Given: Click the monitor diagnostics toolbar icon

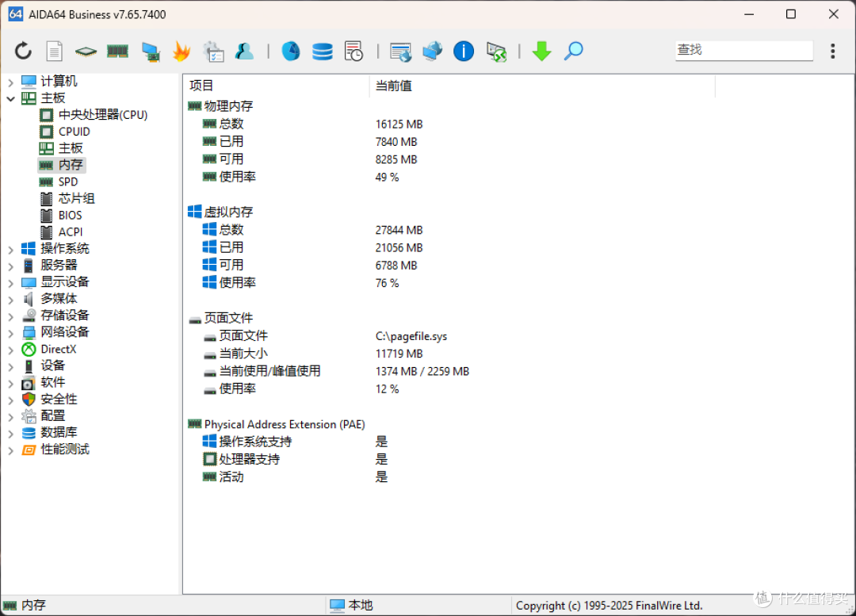Looking at the screenshot, I should tap(150, 52).
